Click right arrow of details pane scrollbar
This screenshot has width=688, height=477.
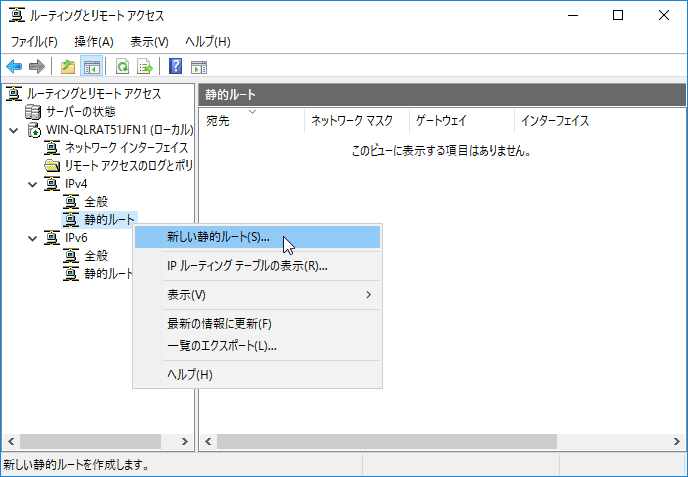tap(677, 441)
